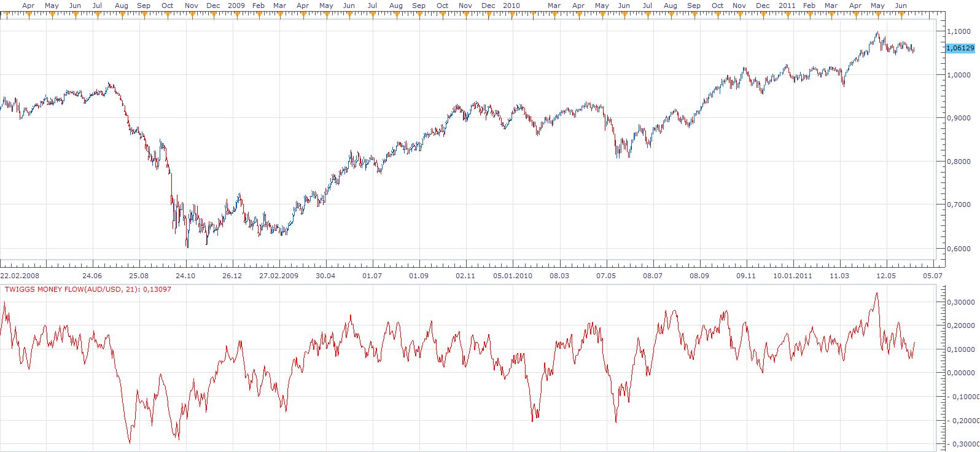Click the 24.10 date on the time axis
Screen dimensions: 980x452
185,276
